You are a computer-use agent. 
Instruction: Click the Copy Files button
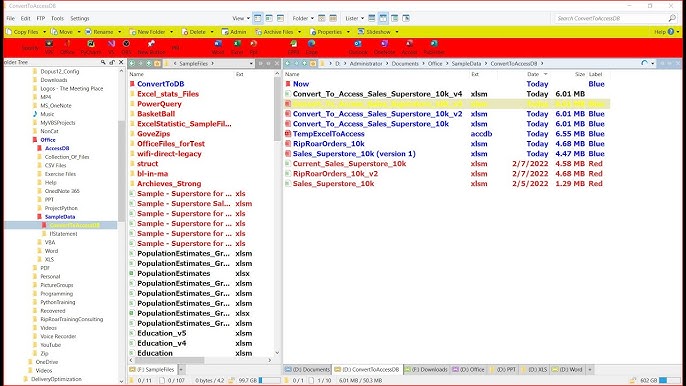point(22,32)
